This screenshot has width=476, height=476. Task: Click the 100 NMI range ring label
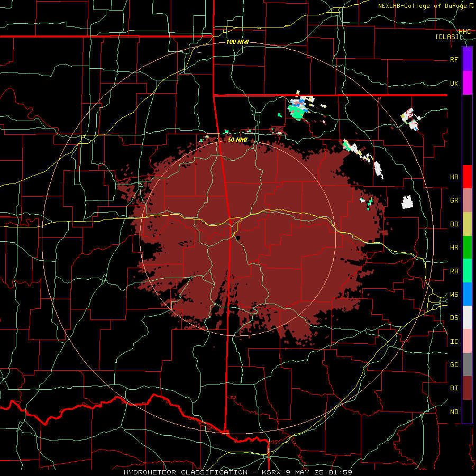pos(237,42)
